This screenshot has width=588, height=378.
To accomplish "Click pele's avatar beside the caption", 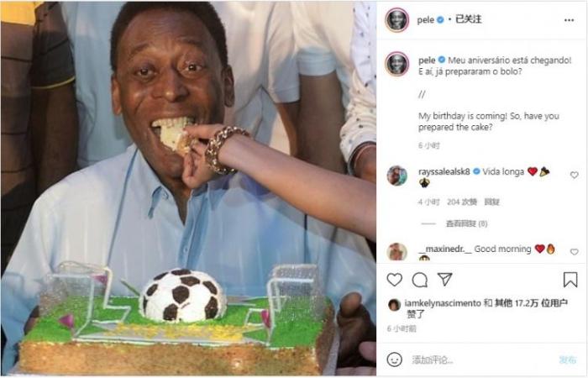I will point(396,64).
